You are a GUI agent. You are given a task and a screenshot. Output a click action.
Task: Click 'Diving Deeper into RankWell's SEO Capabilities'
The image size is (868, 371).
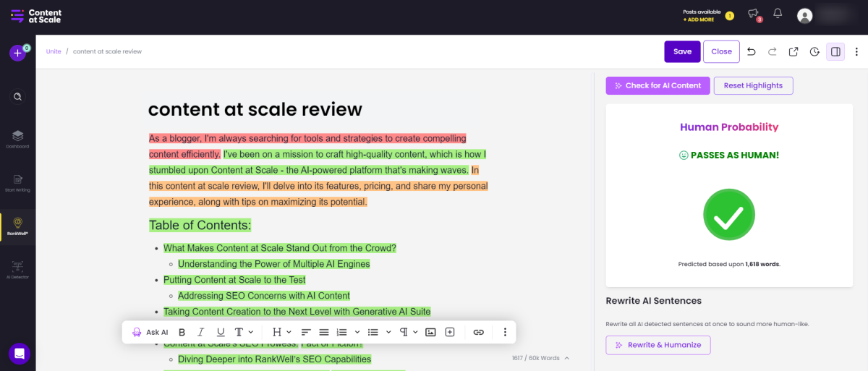(x=274, y=359)
